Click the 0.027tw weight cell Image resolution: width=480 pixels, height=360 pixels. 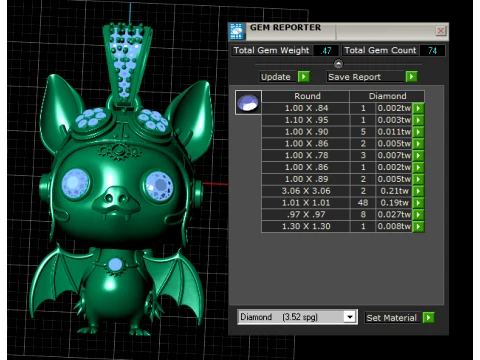coord(394,214)
